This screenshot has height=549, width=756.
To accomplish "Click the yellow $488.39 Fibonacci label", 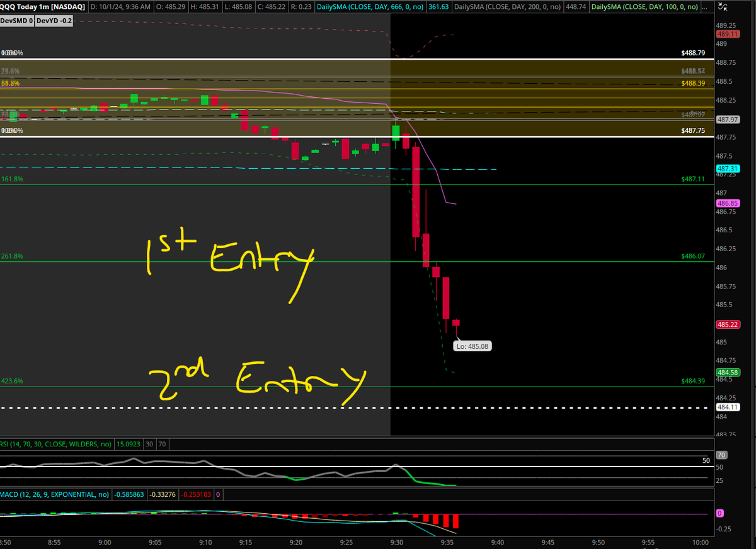I will [x=692, y=83].
